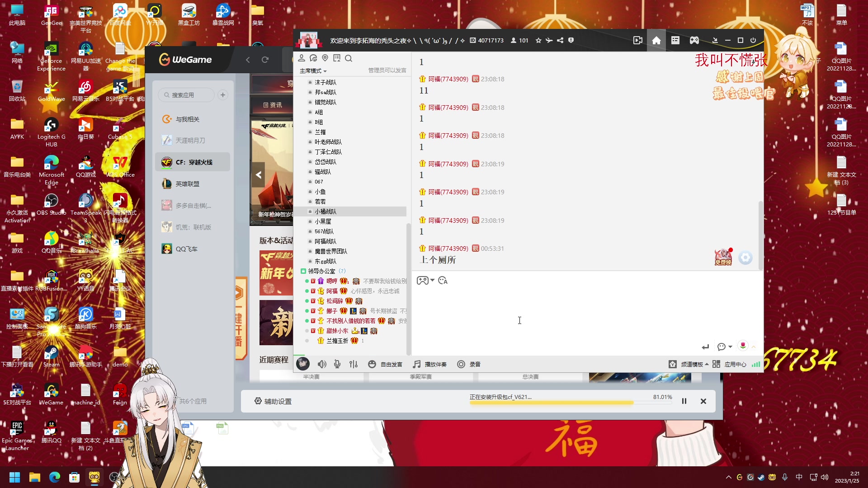Open 辅助设置 in WeGame
This screenshot has width=868, height=488.
273,401
